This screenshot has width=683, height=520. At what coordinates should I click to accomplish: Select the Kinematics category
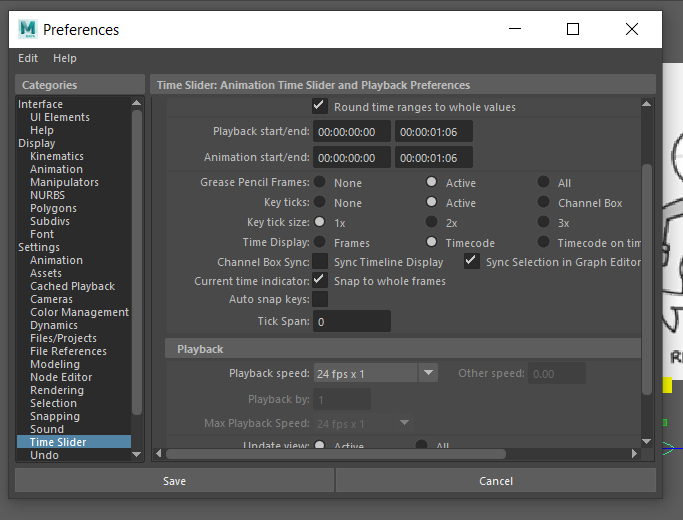[x=57, y=156]
